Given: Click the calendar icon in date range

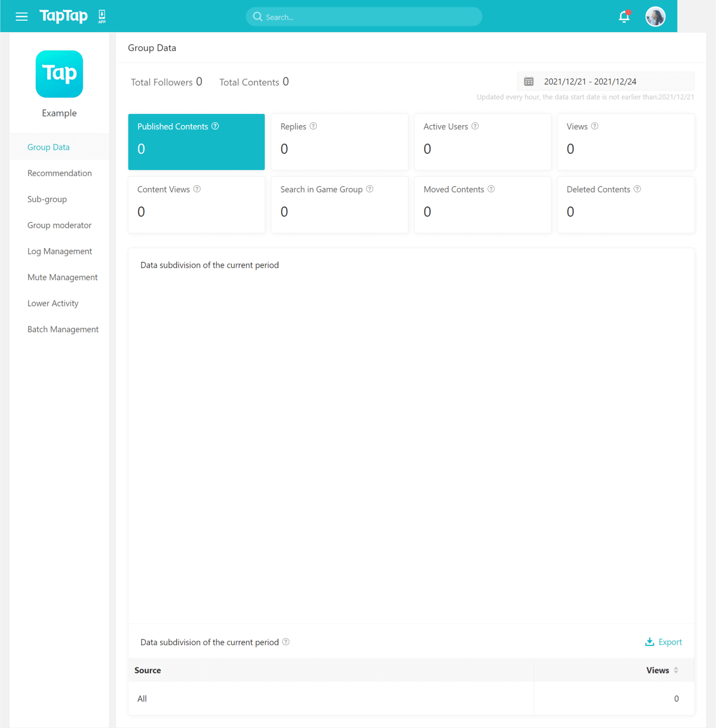Looking at the screenshot, I should (x=528, y=81).
